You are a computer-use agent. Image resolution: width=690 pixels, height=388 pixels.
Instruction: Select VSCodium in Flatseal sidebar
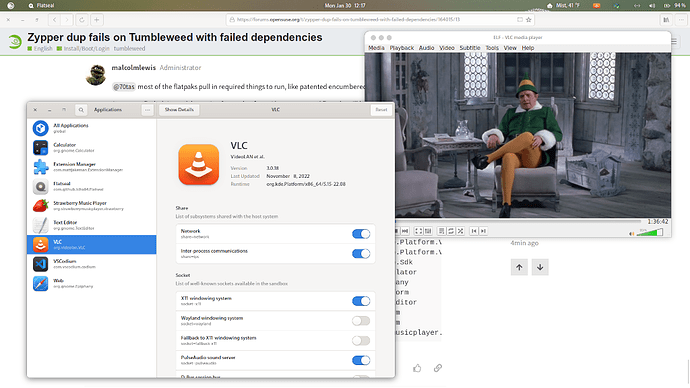(x=92, y=264)
